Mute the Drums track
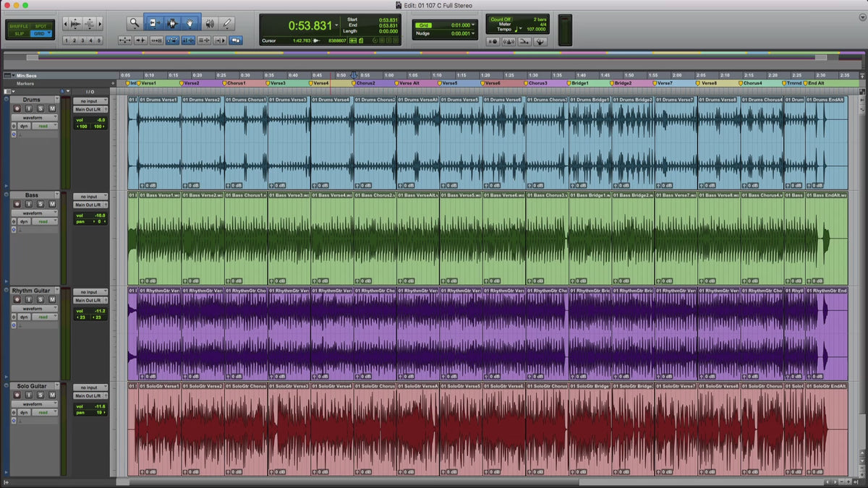868x488 pixels. click(x=51, y=108)
